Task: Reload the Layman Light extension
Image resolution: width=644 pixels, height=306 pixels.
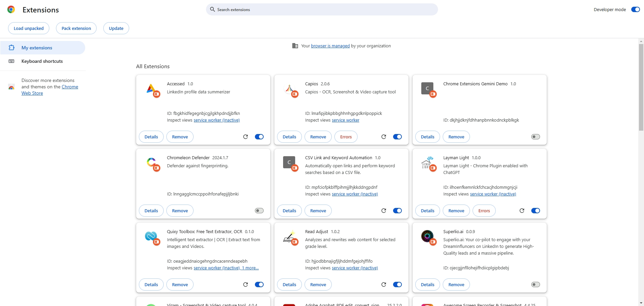Action: (522, 211)
